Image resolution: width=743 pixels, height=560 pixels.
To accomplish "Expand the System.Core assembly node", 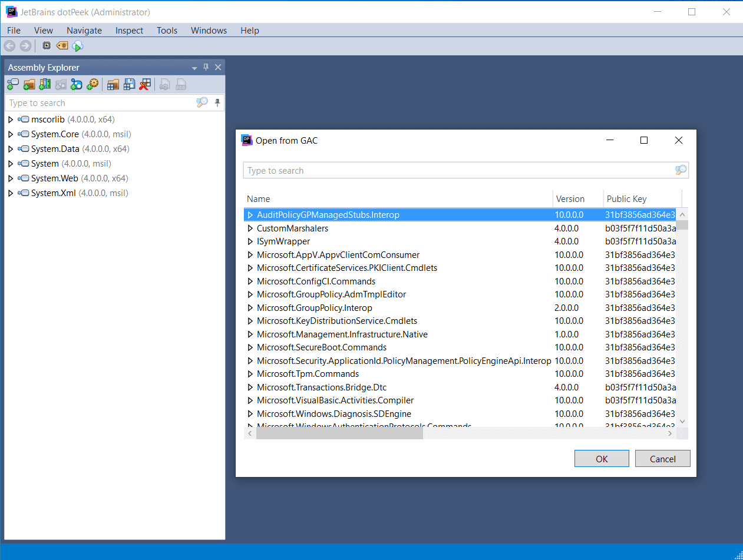I will pos(10,134).
